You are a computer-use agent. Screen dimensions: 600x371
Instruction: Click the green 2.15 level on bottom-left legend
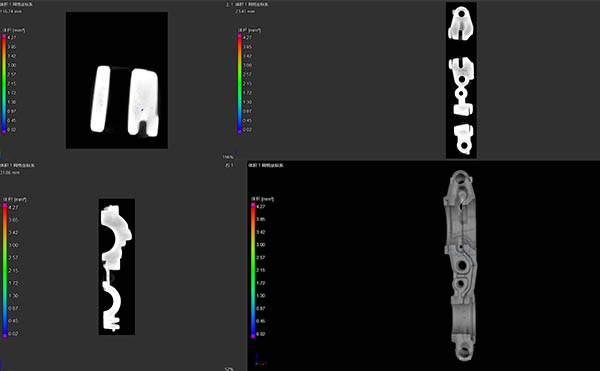[13, 270]
